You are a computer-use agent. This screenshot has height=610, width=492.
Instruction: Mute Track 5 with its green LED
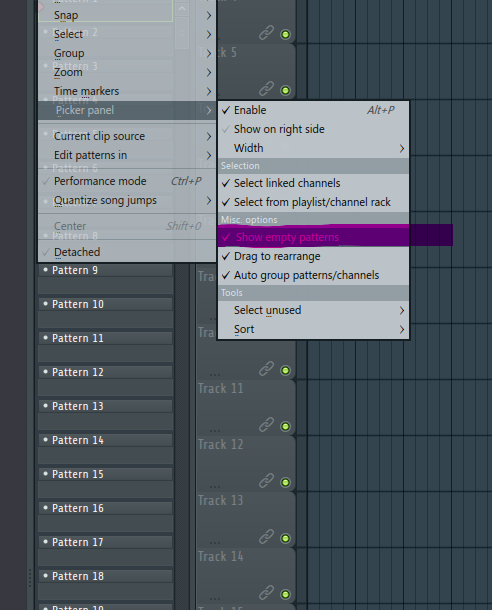pyautogui.click(x=285, y=91)
